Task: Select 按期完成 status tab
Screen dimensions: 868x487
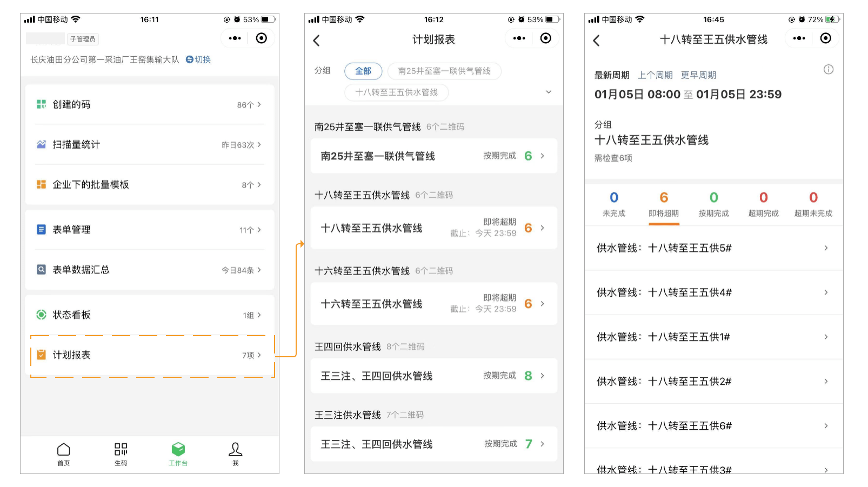Action: click(713, 204)
